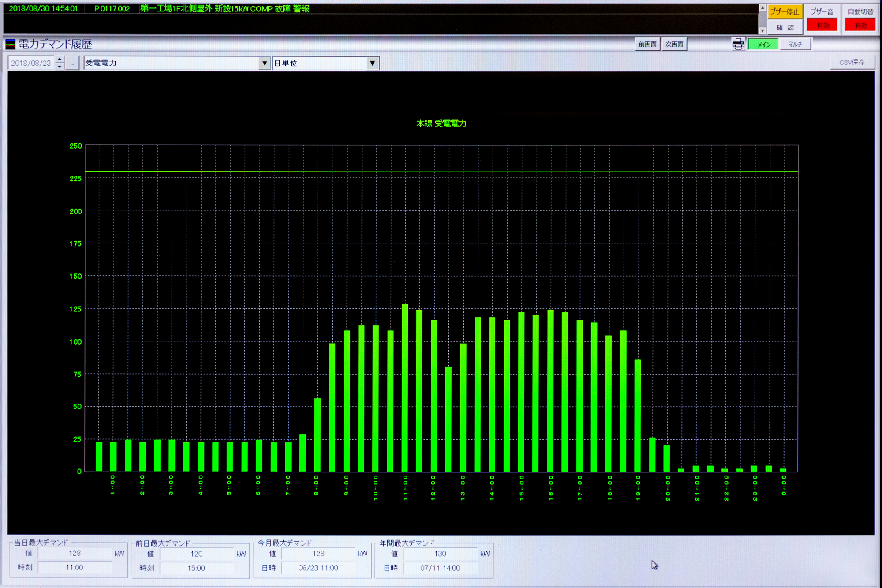This screenshot has height=588, width=882.
Task: Click the 11:00 peak bar
Action: 405,388
